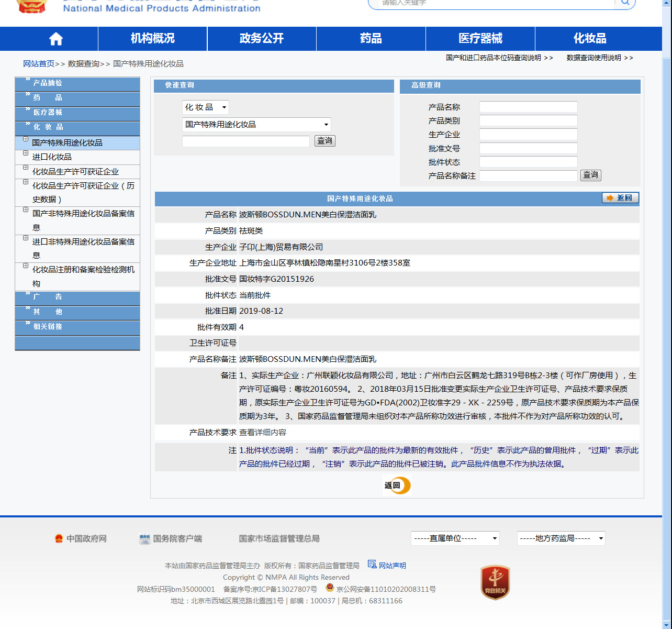Expand the 其他 sidebar section

point(77,312)
